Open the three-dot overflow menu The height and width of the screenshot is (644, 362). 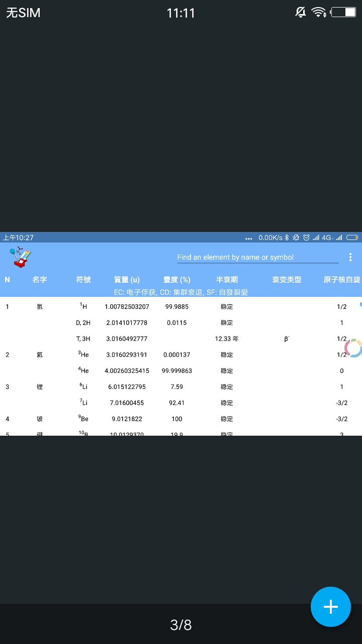tap(350, 257)
